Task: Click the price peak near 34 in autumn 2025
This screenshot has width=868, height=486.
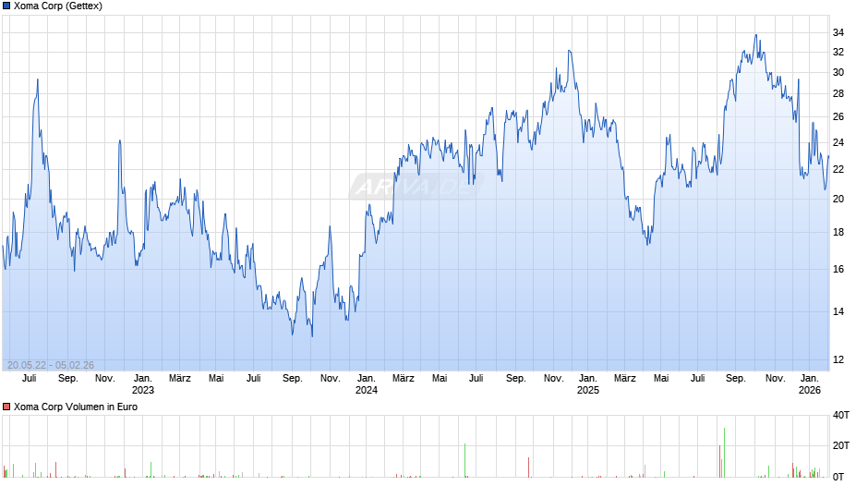Action: (x=755, y=35)
